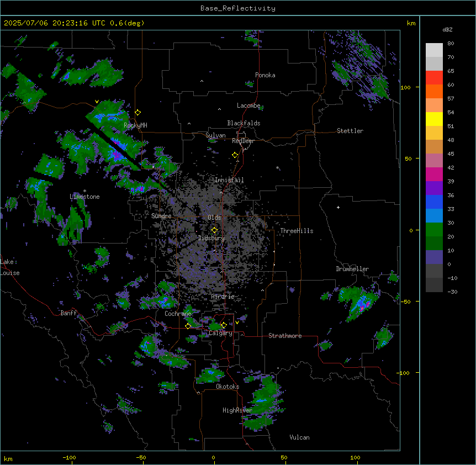Click the dBZ legend heading
Image resolution: width=476 pixels, height=465 pixels.
point(447,29)
